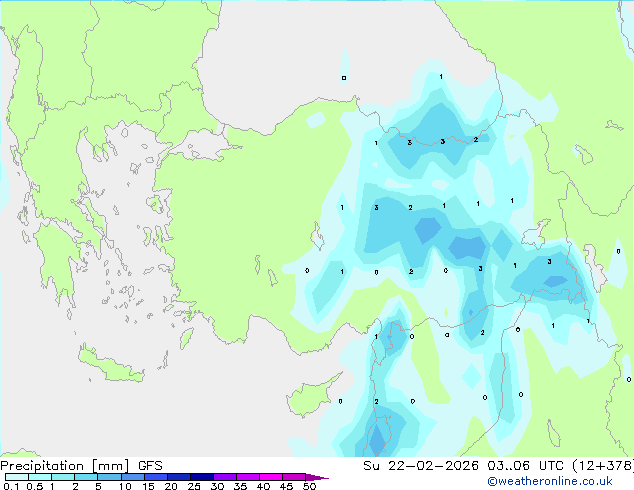The height and width of the screenshot is (490, 634).
Task: Click the 45–50 mm legend swatch
Action: click(x=294, y=477)
